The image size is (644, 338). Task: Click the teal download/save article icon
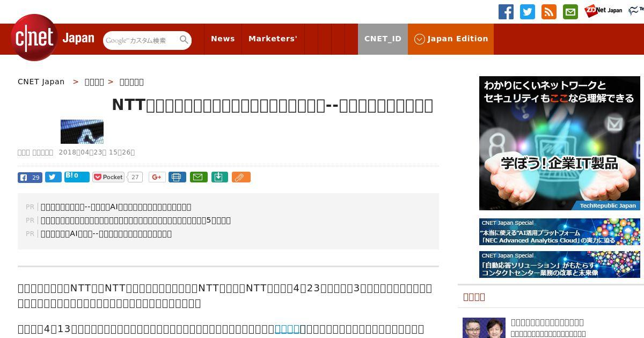(219, 178)
